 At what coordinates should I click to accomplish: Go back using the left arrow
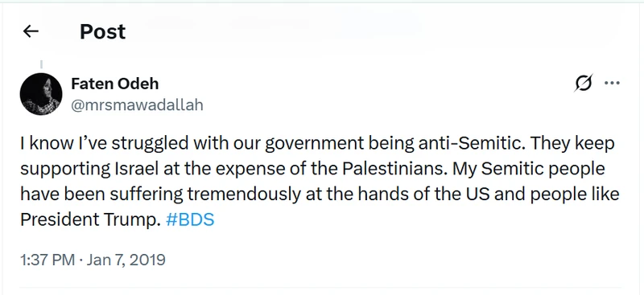pos(31,31)
